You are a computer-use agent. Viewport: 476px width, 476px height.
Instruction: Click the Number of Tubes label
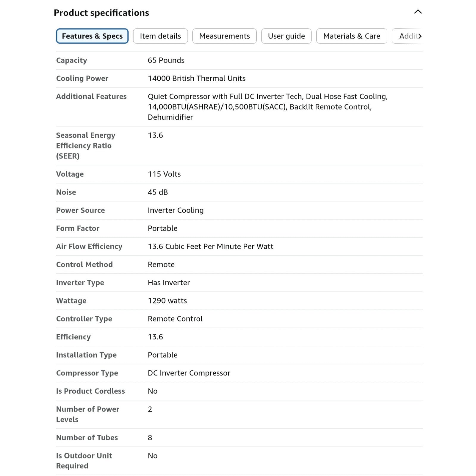pos(87,438)
